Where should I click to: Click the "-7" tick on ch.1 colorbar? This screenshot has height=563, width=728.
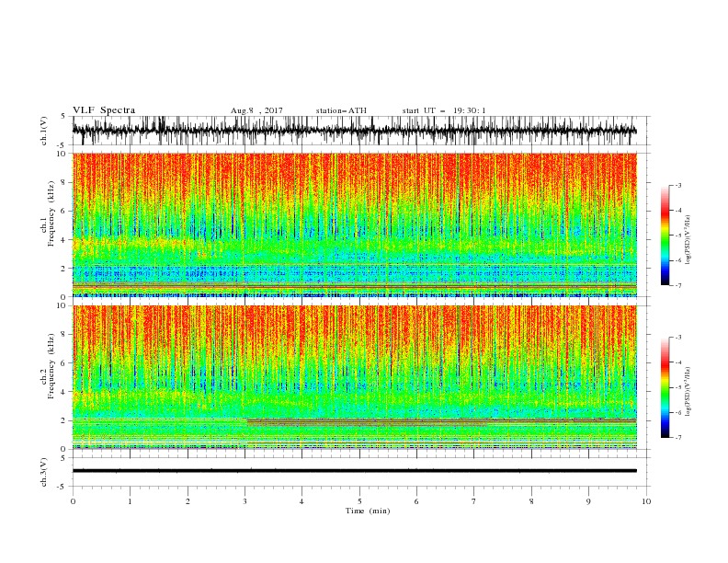(677, 285)
